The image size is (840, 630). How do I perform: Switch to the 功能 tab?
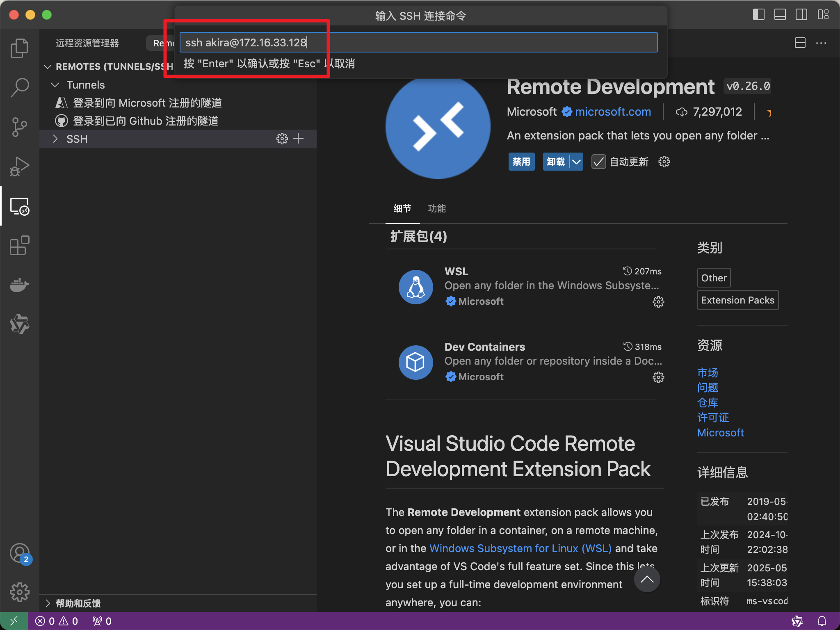pos(436,208)
